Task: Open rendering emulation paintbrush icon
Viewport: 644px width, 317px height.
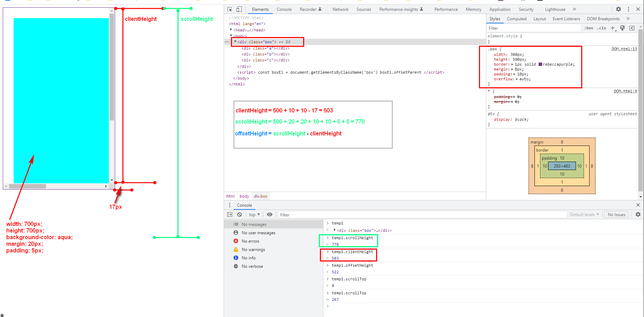Action: pyautogui.click(x=622, y=28)
